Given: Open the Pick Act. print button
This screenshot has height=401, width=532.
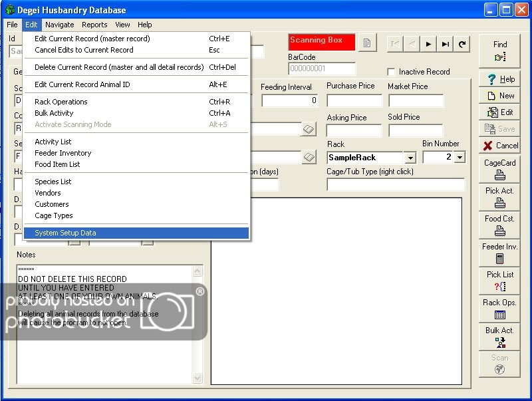Looking at the screenshot, I should point(500,198).
